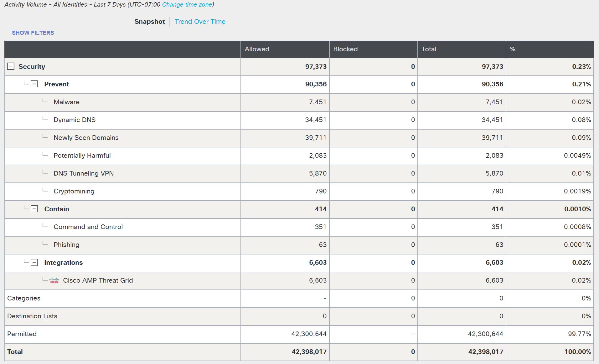
Task: Click the Change time zone link
Action: coord(187,5)
